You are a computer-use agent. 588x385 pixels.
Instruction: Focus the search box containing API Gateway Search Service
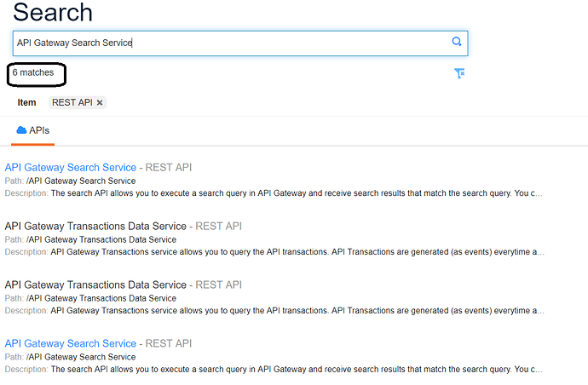click(x=240, y=43)
